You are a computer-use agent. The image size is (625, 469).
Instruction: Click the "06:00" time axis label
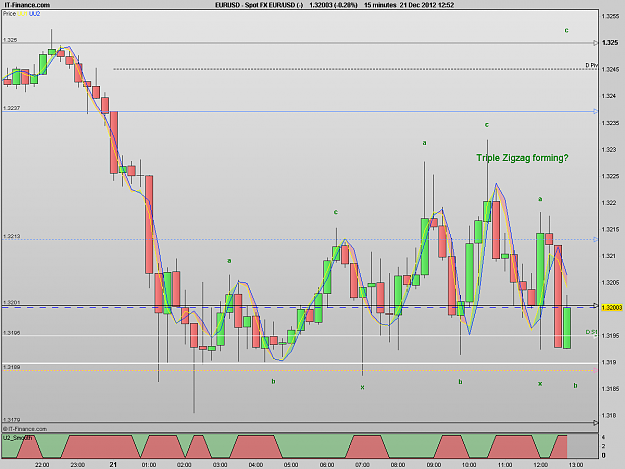click(x=327, y=465)
